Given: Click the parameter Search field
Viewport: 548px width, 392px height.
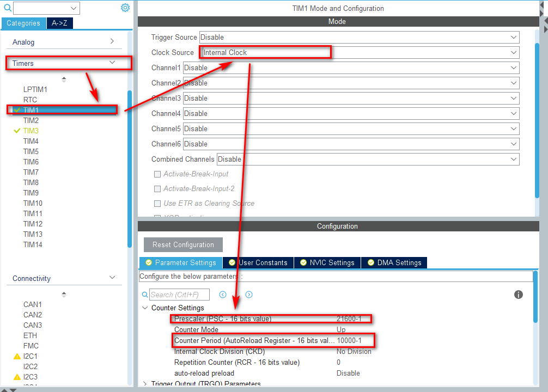Looking at the screenshot, I should point(179,295).
